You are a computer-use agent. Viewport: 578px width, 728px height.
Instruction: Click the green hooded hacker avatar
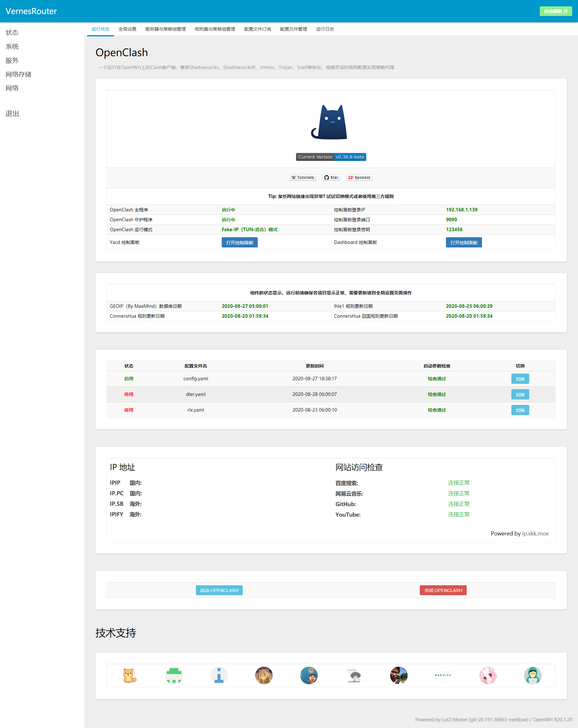pos(532,675)
